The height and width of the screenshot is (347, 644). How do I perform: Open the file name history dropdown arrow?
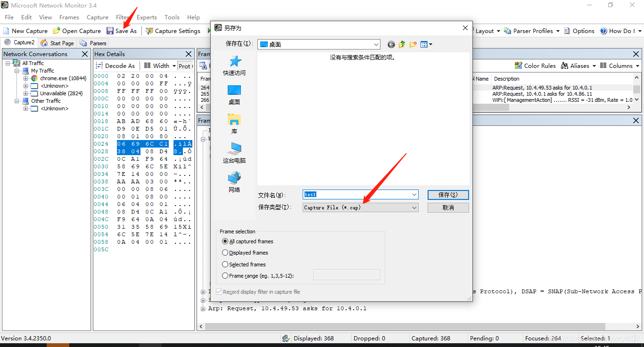pyautogui.click(x=414, y=195)
